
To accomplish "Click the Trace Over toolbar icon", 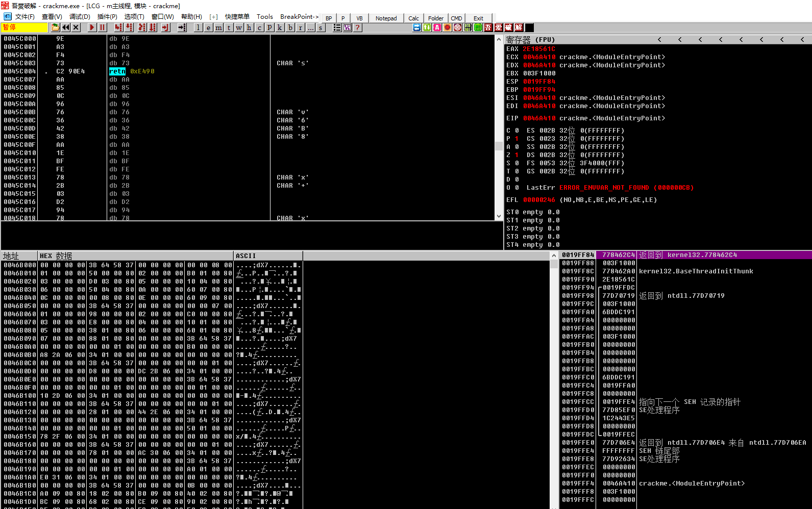I will 153,28.
